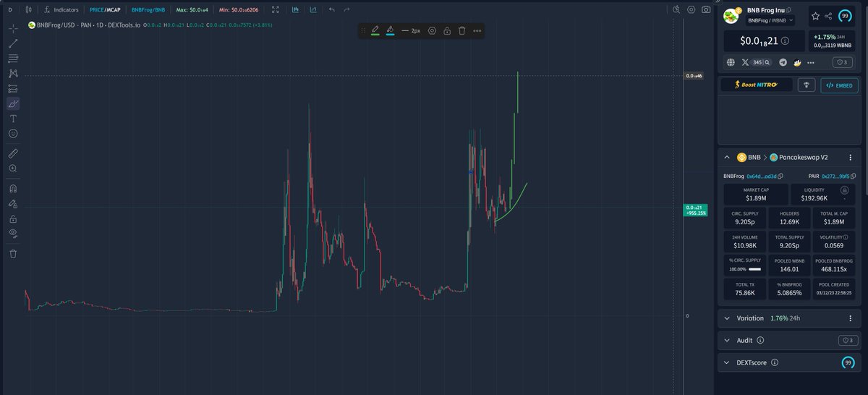Search Twitter mentions 345 button
This screenshot has width=868, height=395.
pos(762,62)
